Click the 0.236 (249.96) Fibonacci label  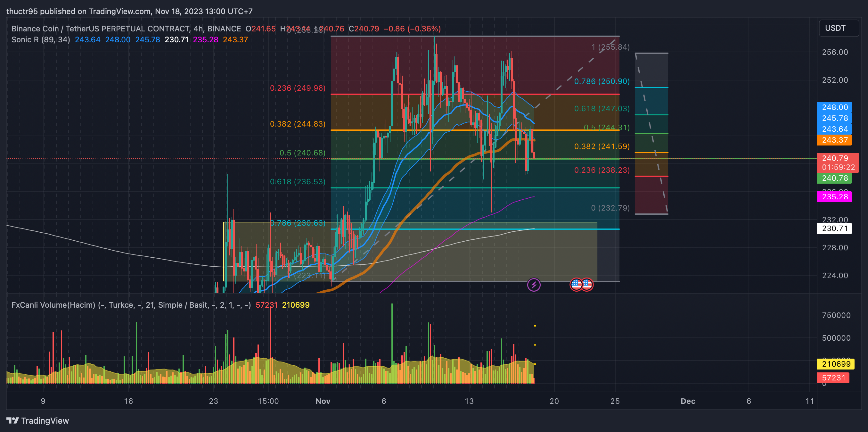pyautogui.click(x=298, y=88)
